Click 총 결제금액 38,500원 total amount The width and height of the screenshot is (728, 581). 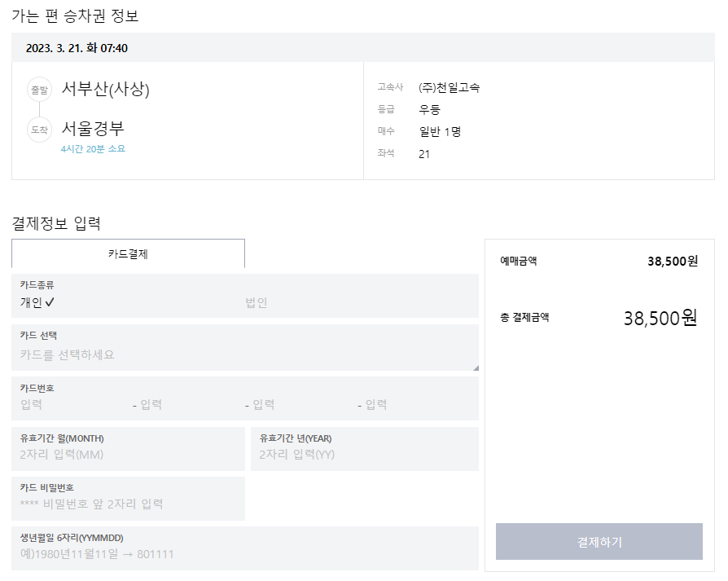(x=660, y=318)
